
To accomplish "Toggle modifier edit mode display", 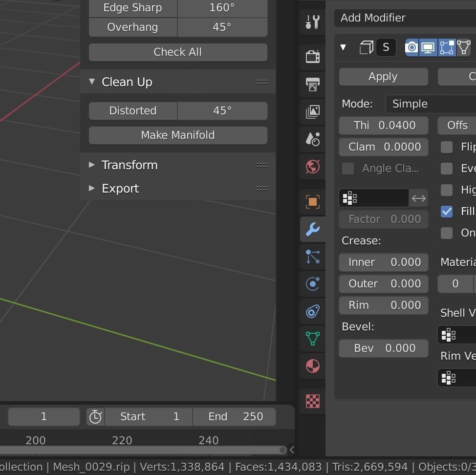I will pos(447,47).
